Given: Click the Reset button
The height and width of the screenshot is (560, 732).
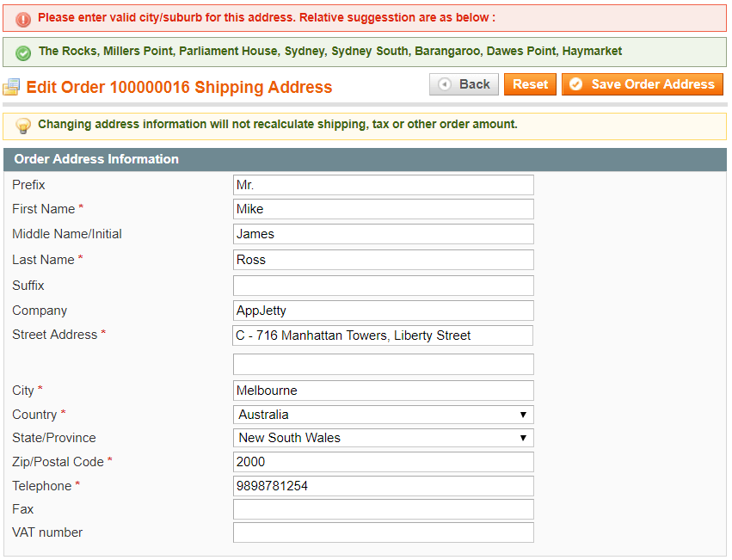Looking at the screenshot, I should click(530, 84).
